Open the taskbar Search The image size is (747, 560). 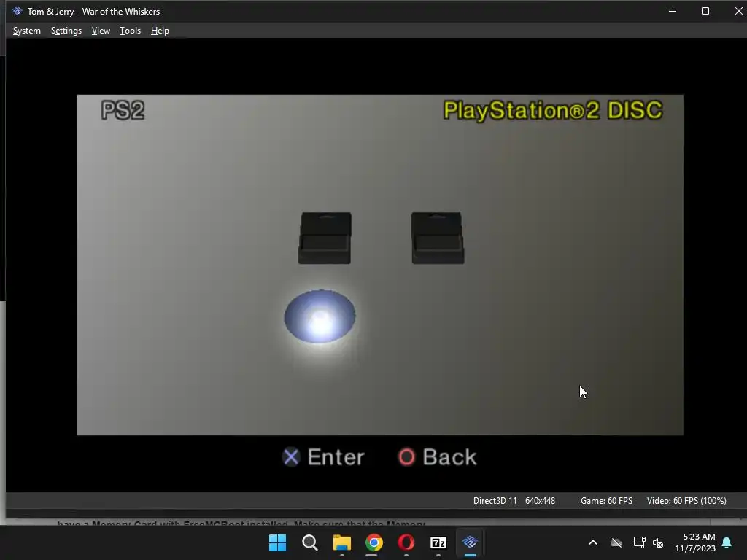coord(309,542)
